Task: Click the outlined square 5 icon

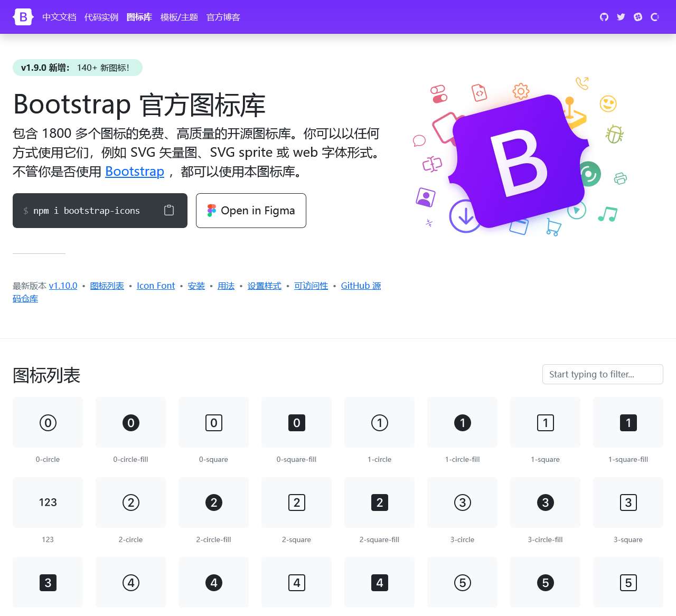Action: click(628, 583)
